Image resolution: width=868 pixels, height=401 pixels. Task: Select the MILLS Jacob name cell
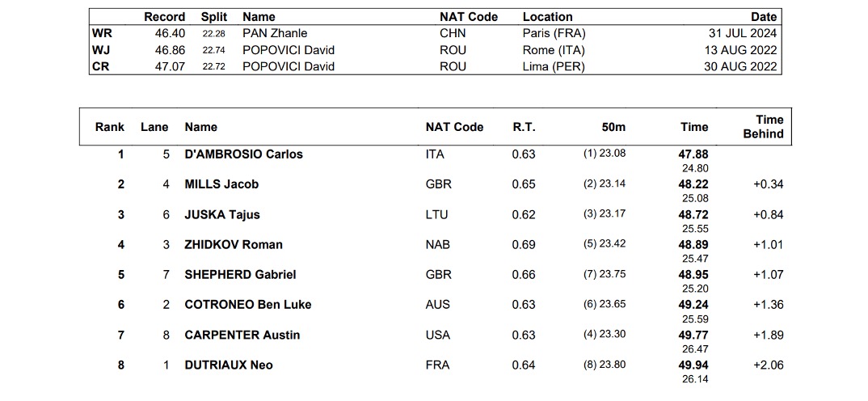[221, 184]
